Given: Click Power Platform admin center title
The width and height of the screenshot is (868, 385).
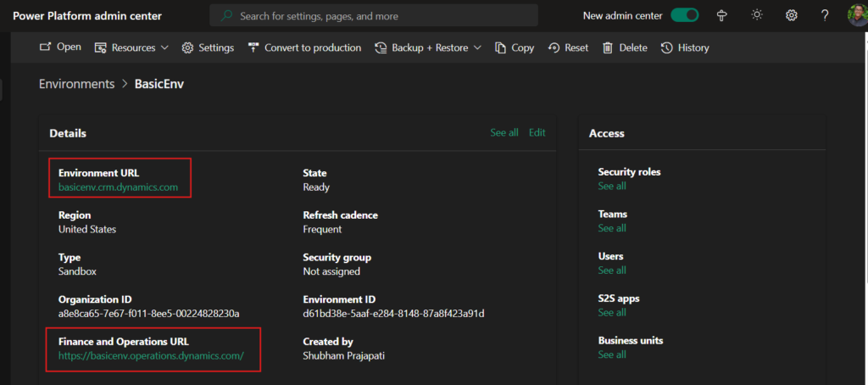Looking at the screenshot, I should pos(87,15).
